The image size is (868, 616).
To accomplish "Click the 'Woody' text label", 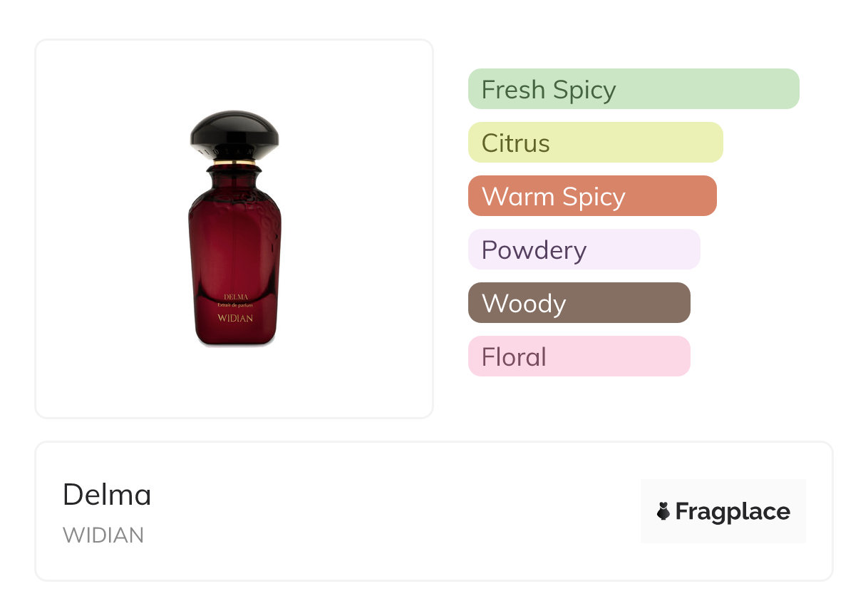I will 524,304.
